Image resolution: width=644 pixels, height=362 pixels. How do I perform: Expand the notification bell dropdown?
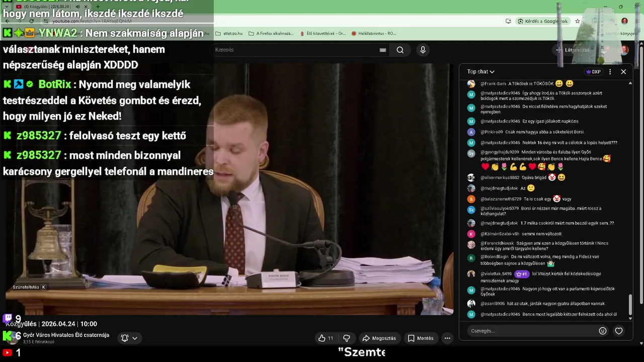(x=129, y=338)
